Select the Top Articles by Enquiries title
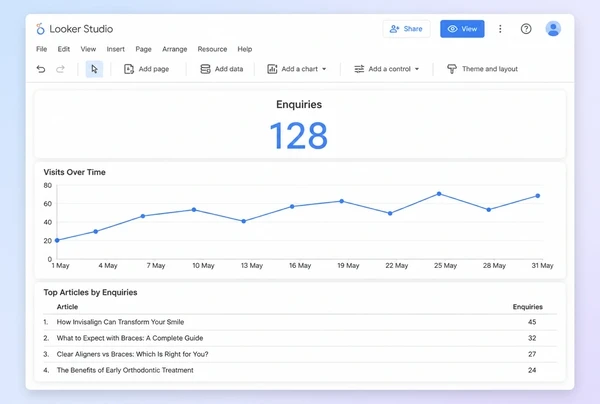600x404 pixels. pos(90,292)
